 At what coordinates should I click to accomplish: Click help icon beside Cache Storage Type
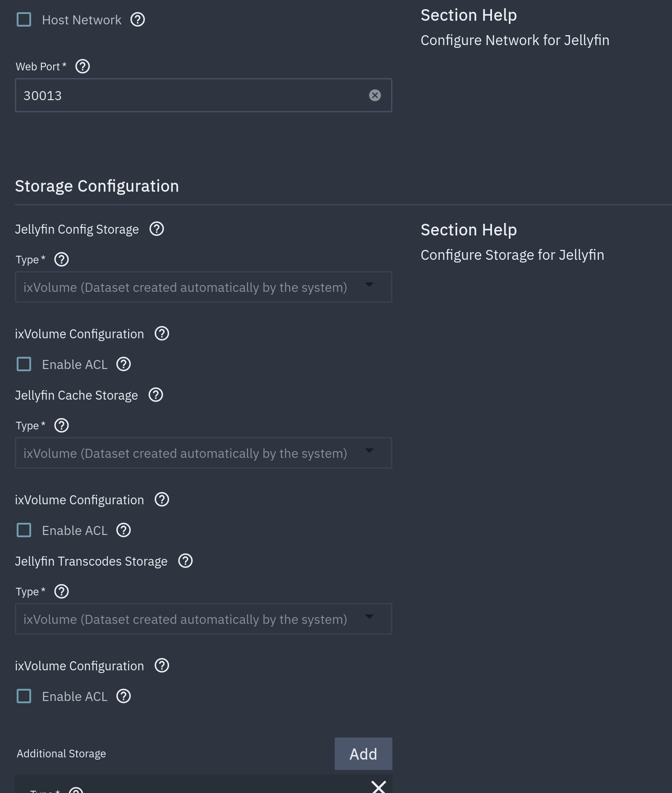click(61, 425)
